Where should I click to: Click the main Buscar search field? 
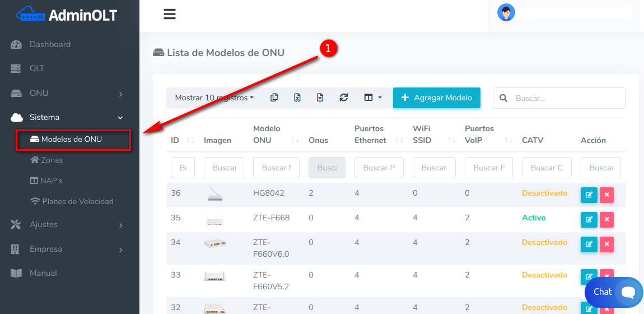(566, 98)
